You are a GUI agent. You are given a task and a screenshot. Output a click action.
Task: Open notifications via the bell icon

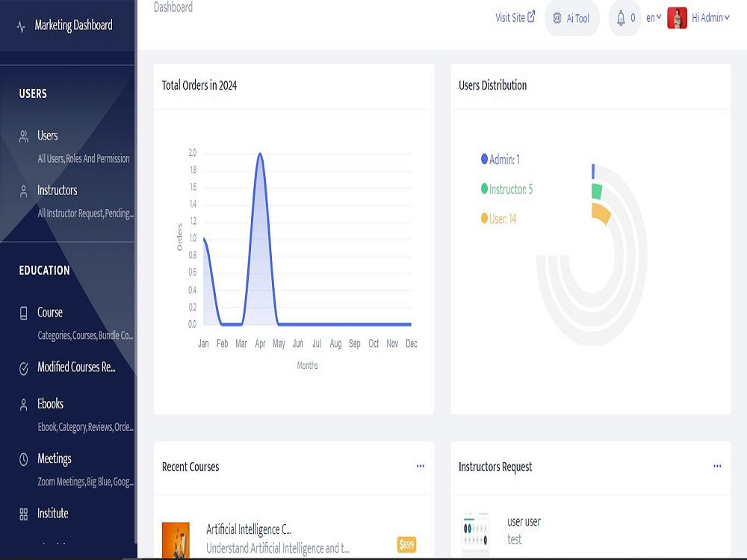[x=621, y=19]
